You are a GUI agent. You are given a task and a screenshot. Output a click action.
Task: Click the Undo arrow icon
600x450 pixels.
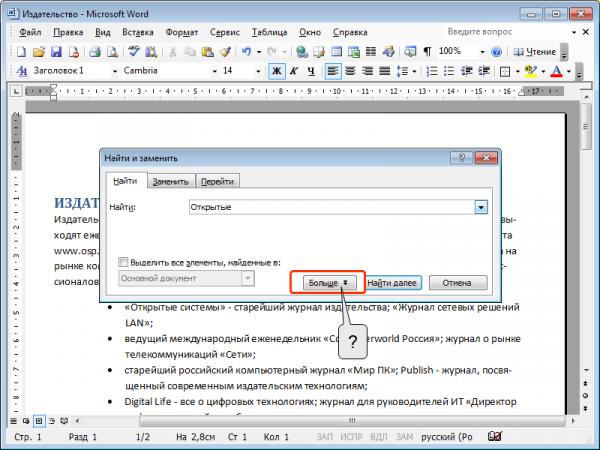(246, 51)
